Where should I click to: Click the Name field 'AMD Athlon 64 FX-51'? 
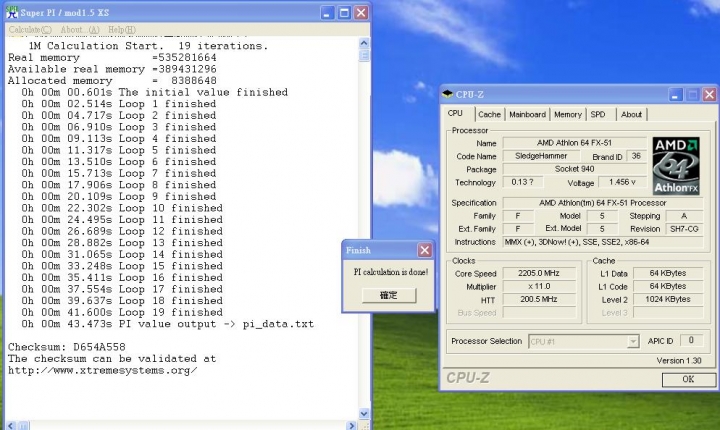point(574,143)
